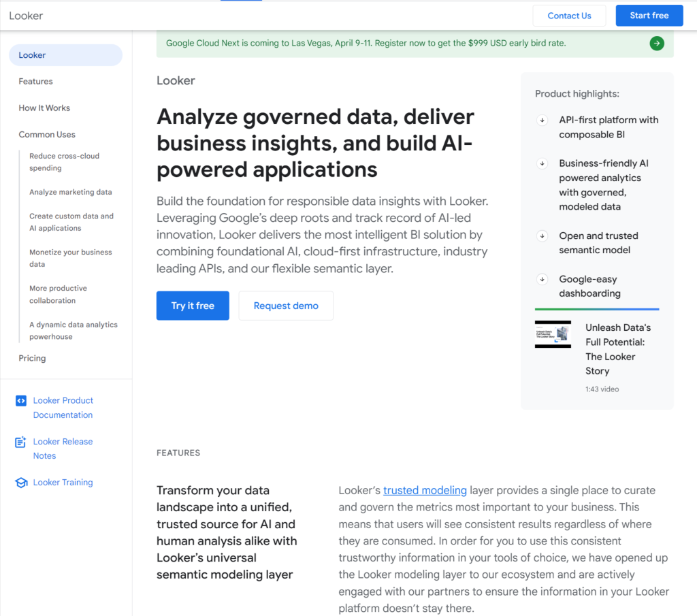Open the How It Works sidebar item
Image resolution: width=697 pixels, height=616 pixels.
click(44, 108)
